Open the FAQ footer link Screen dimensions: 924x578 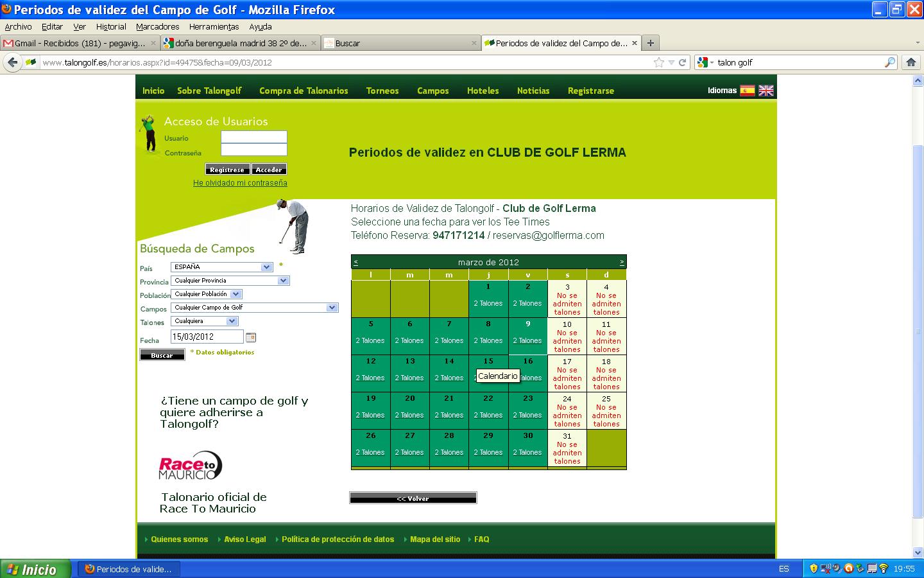pos(481,539)
